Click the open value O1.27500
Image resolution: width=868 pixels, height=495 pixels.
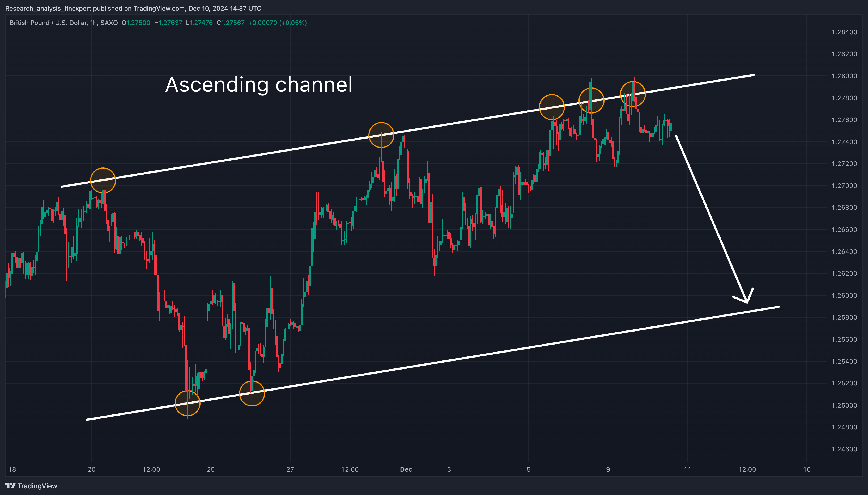[x=136, y=23]
